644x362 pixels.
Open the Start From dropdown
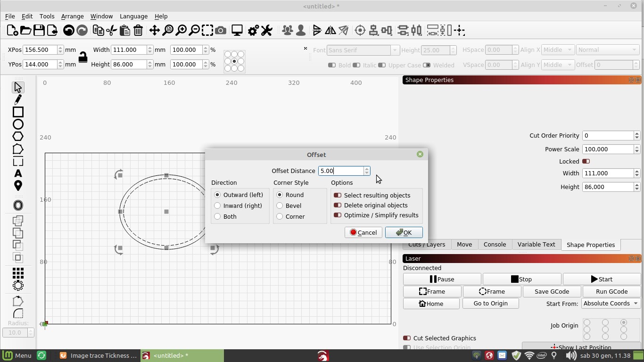point(611,304)
